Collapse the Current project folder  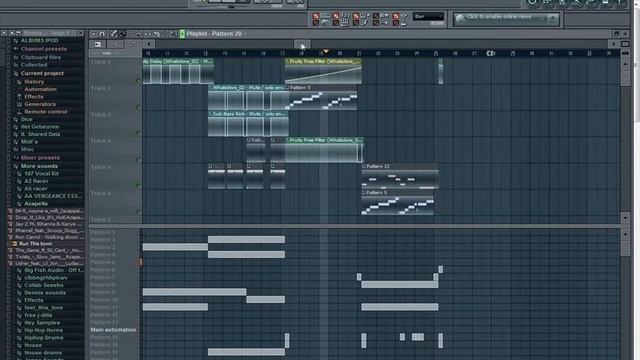(42, 73)
